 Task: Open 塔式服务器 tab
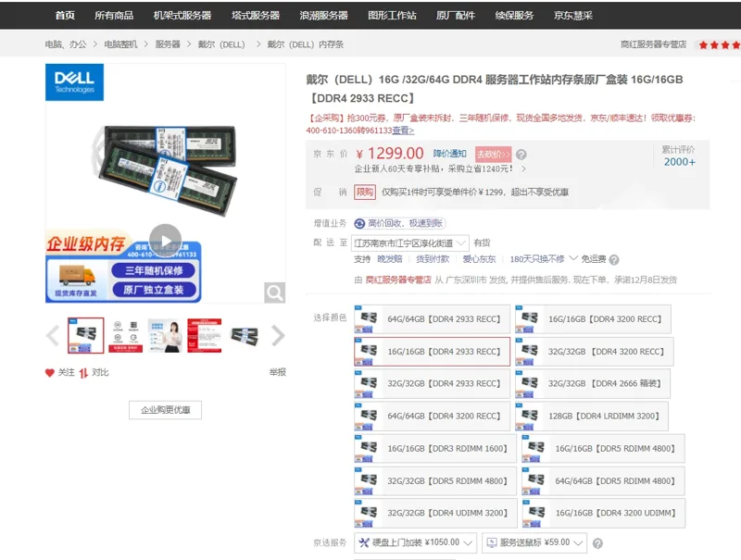[256, 15]
